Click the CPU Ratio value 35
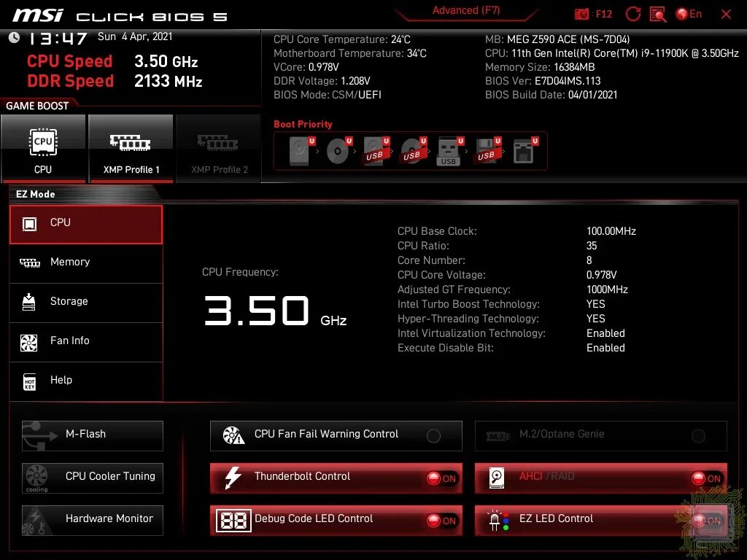Screen dimensions: 747x560 [592, 246]
